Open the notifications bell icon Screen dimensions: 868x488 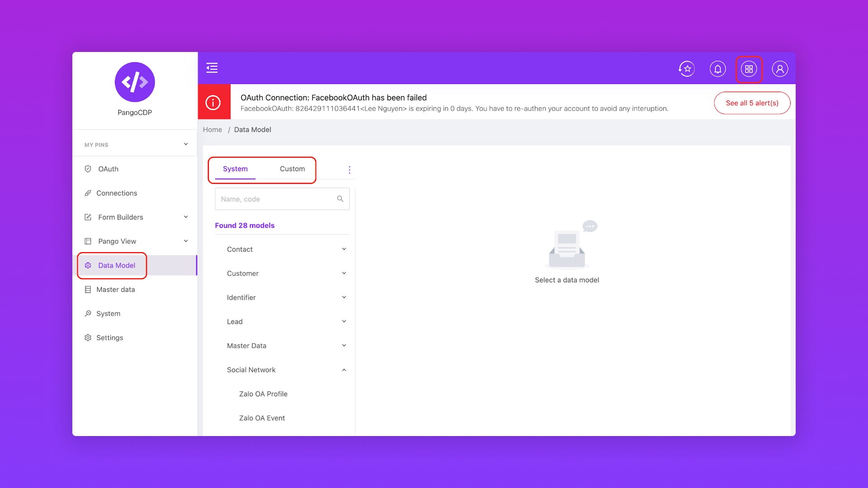pos(717,69)
